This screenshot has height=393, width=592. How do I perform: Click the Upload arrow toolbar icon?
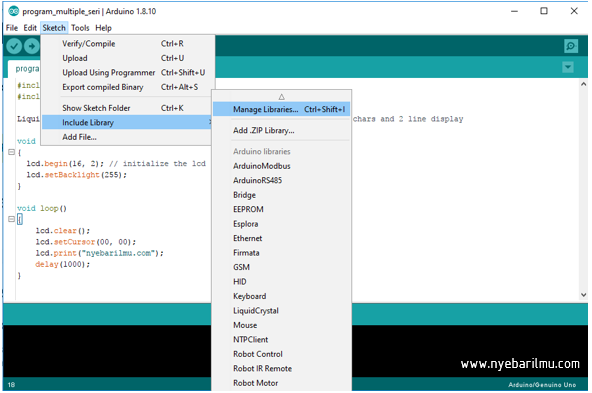tap(32, 46)
